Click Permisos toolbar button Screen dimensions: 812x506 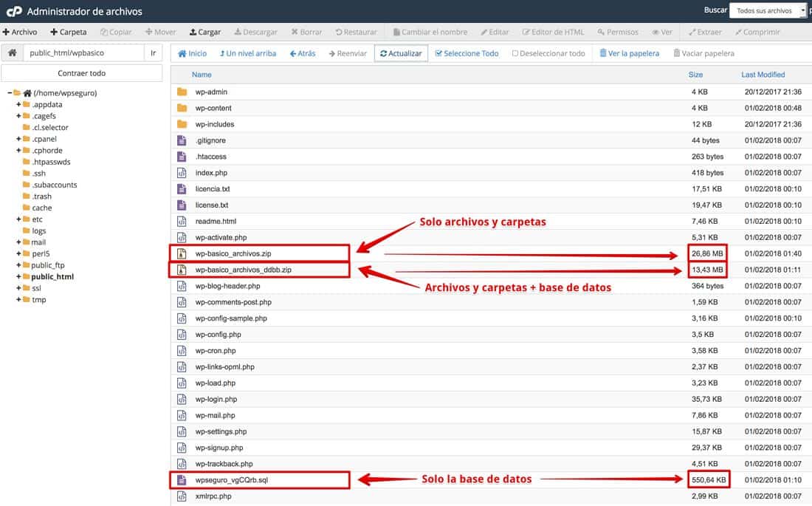[x=618, y=33]
